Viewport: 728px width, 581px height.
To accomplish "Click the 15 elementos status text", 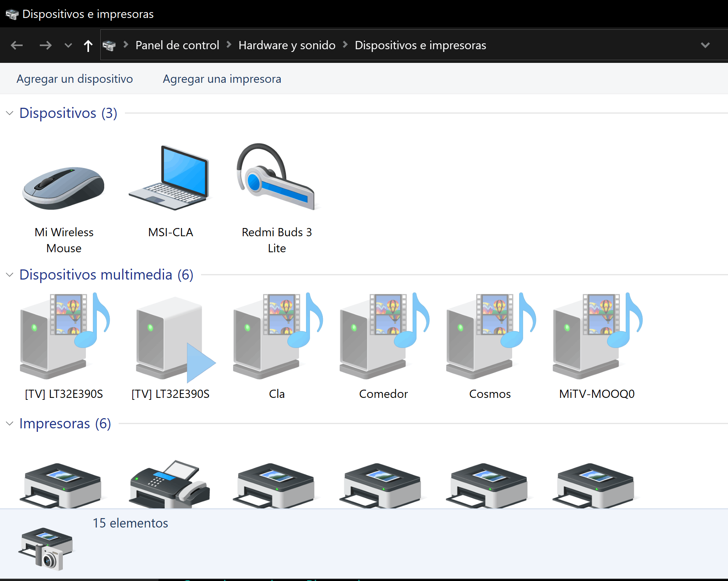I will click(130, 523).
